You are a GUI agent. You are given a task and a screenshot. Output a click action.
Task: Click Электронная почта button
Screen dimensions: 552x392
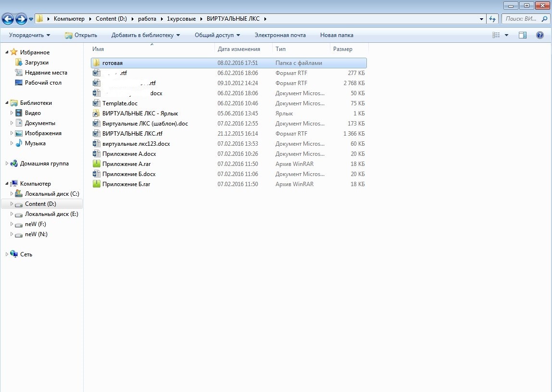[x=280, y=35]
